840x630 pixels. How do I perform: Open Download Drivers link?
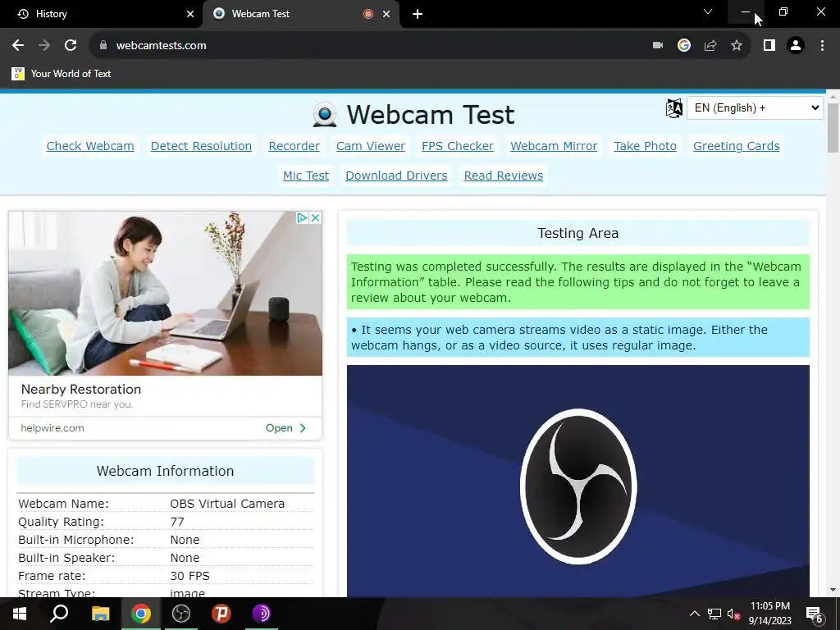coord(396,176)
